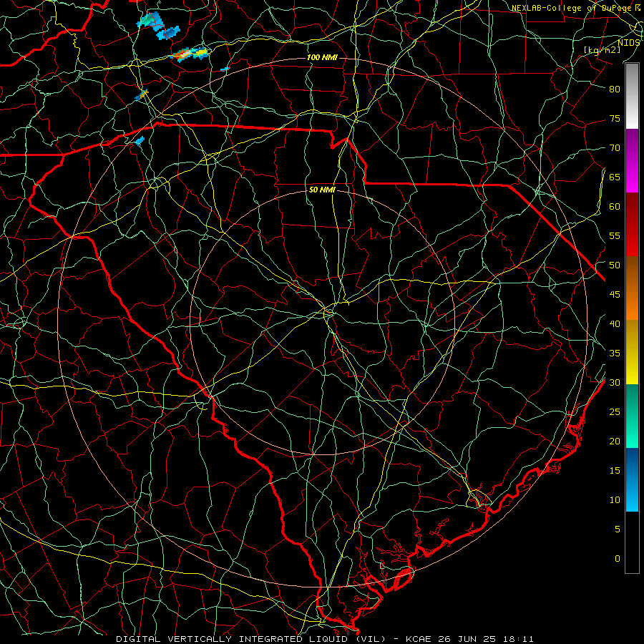Click the [kg/m2] units label
The width and height of the screenshot is (644, 644).
click(602, 49)
